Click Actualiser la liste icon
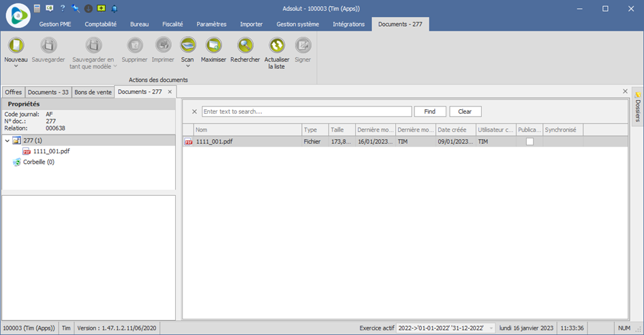 pyautogui.click(x=277, y=45)
